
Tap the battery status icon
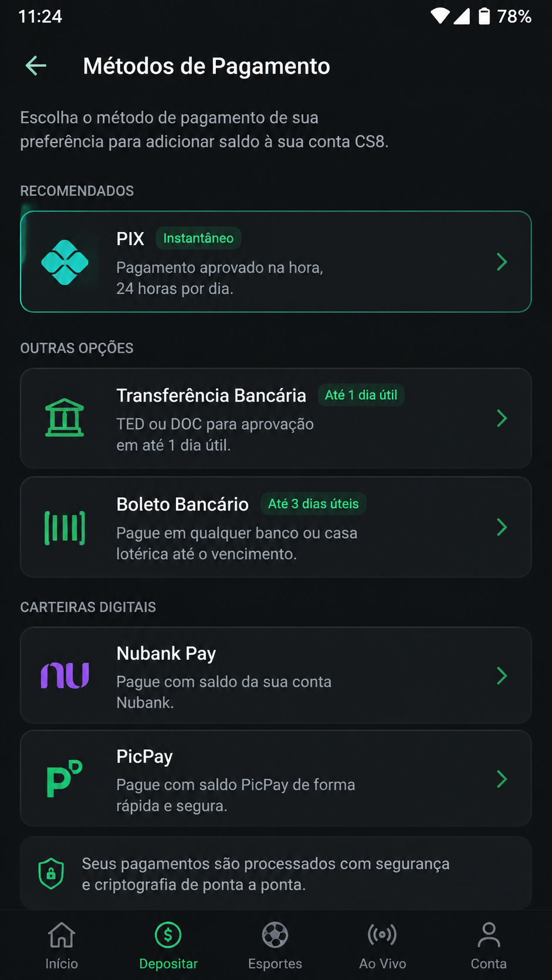(x=484, y=16)
